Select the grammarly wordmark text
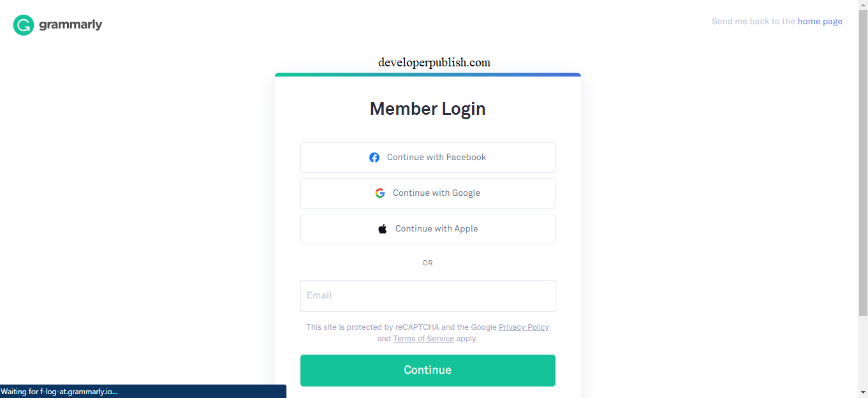Screen dimensions: 868x398 coord(71,25)
